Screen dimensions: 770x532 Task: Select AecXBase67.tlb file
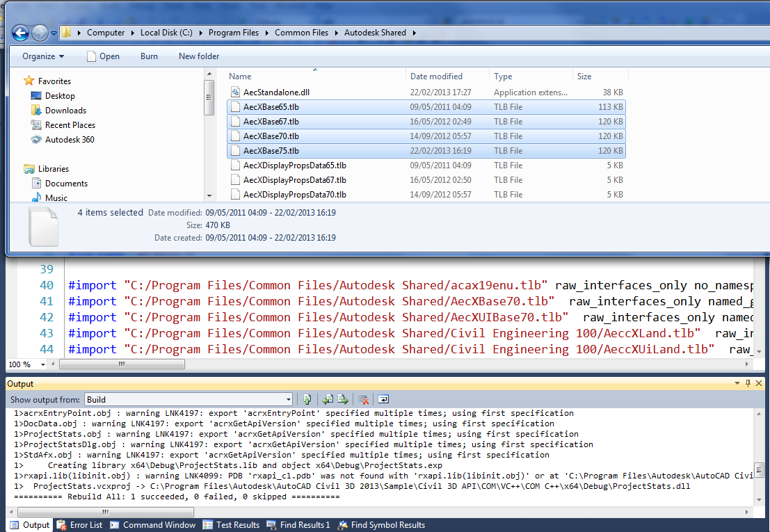pos(426,122)
